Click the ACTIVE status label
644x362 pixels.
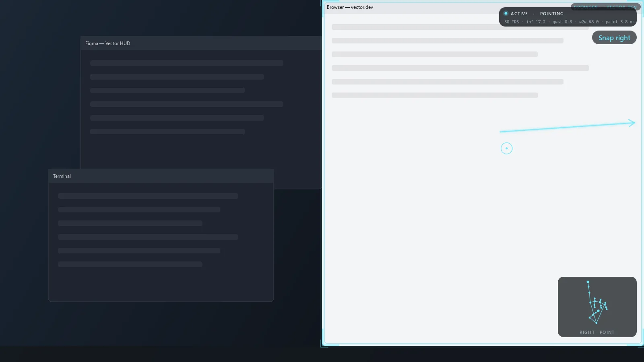519,14
